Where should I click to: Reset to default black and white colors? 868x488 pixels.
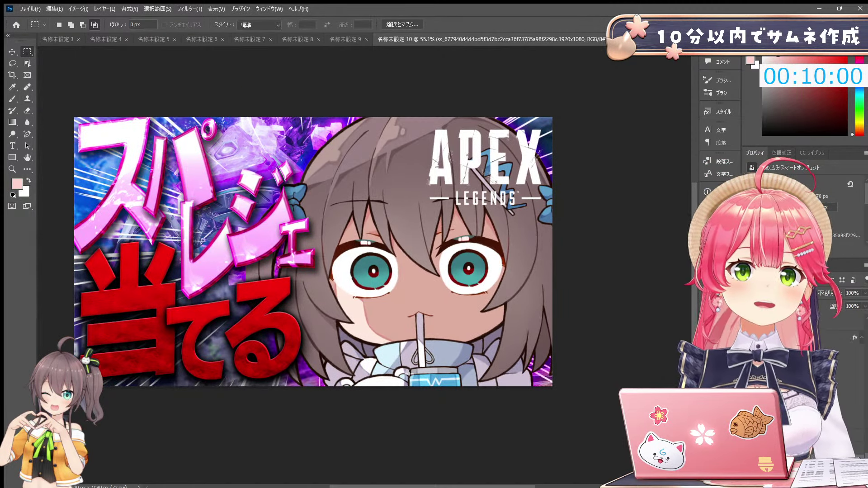click(13, 195)
